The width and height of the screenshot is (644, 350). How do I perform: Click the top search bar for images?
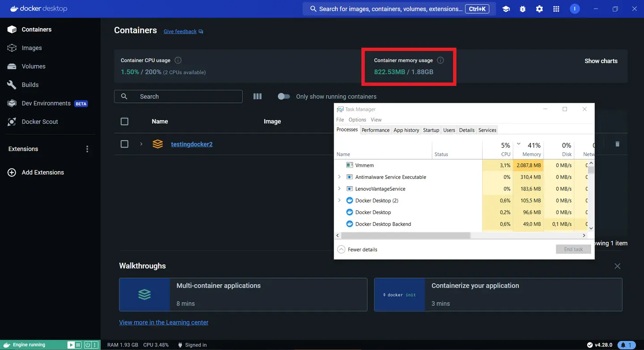(x=399, y=9)
